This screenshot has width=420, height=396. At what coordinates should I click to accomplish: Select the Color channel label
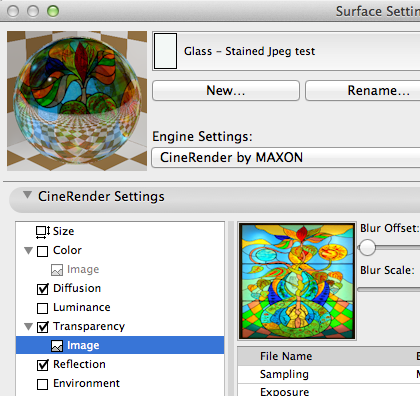click(x=67, y=250)
